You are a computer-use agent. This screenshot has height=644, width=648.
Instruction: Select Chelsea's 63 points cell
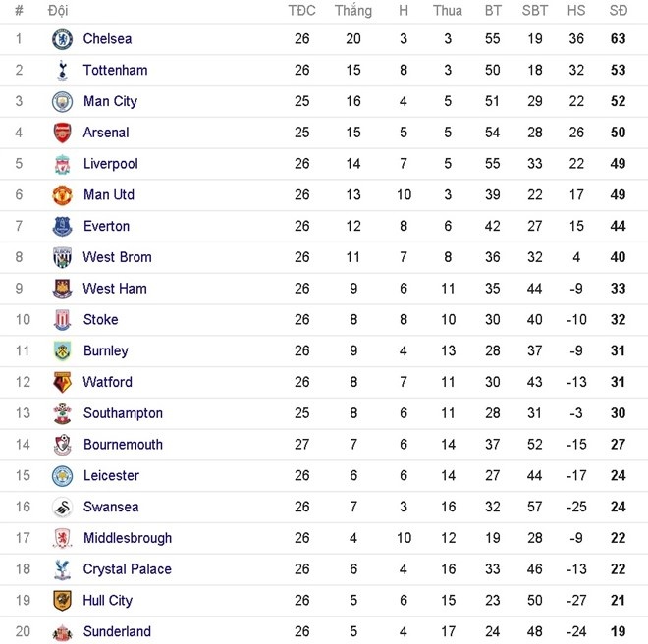[619, 39]
